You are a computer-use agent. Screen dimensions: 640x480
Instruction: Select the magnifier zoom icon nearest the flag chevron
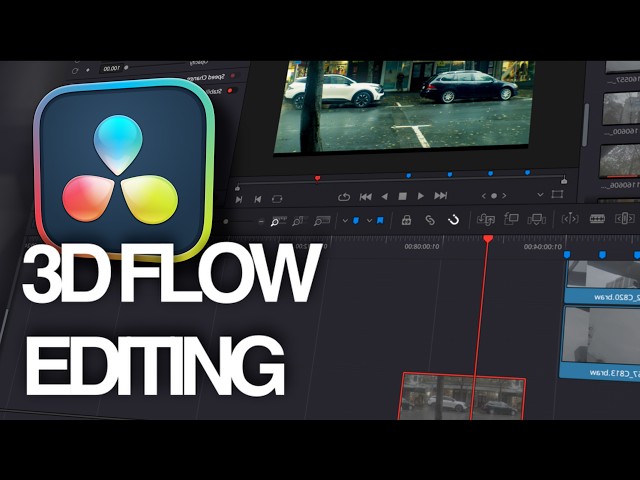tap(322, 221)
